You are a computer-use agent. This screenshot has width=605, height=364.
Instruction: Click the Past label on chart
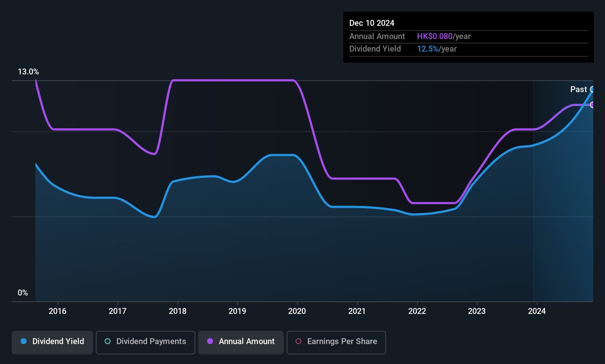(578, 90)
